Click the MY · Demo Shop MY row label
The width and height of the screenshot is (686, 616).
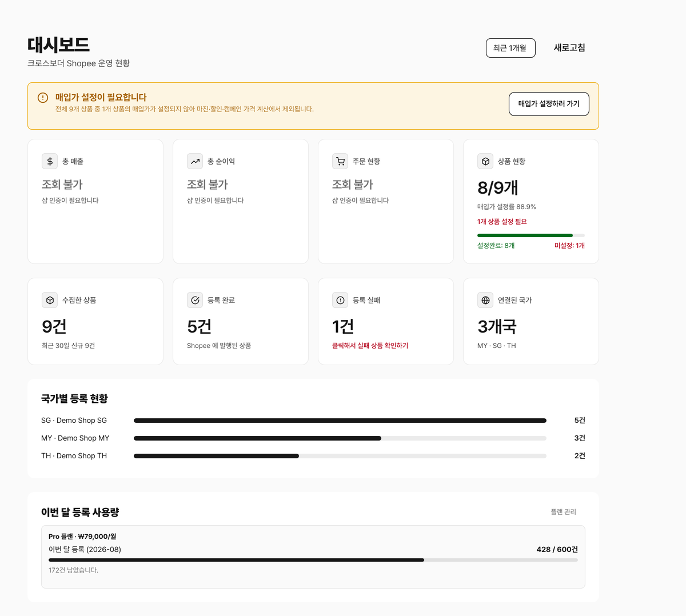[x=75, y=438]
